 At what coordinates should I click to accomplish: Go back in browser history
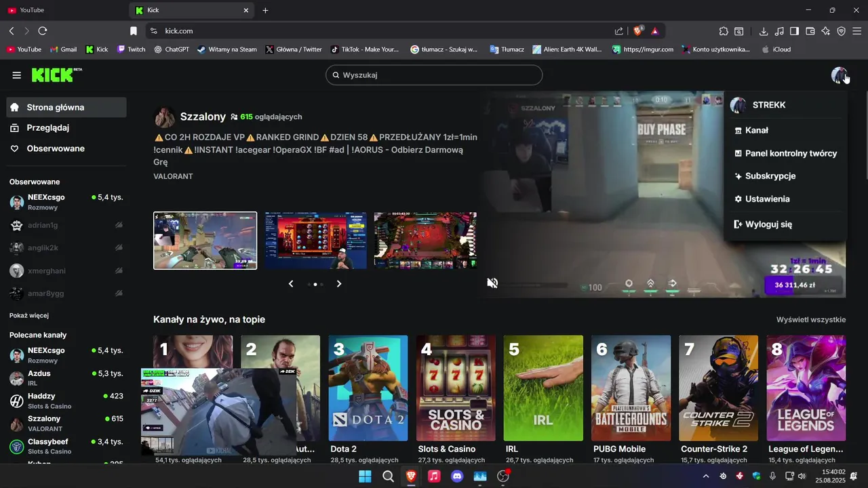point(12,31)
